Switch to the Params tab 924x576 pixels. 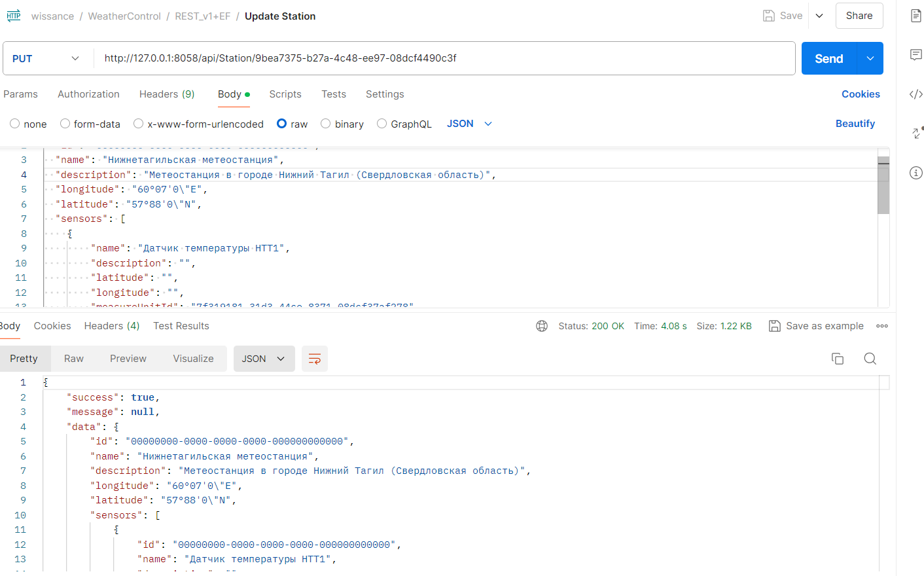coord(20,94)
